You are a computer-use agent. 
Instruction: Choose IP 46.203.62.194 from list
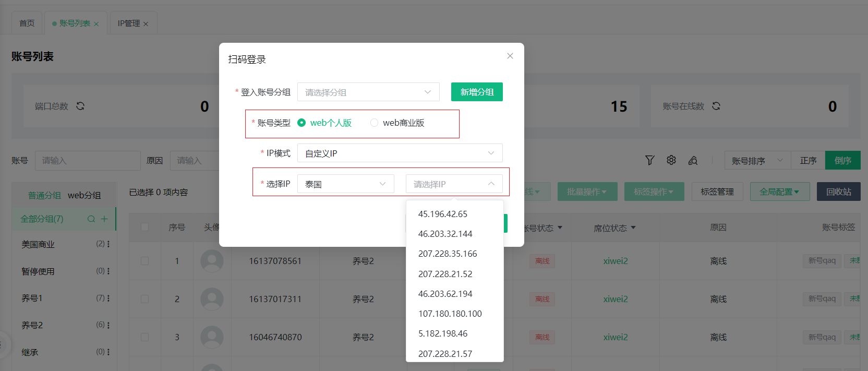point(454,294)
